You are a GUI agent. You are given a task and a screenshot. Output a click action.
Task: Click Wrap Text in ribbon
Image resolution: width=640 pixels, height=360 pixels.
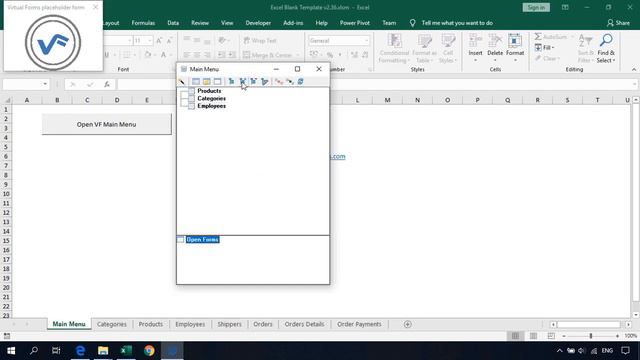260,40
